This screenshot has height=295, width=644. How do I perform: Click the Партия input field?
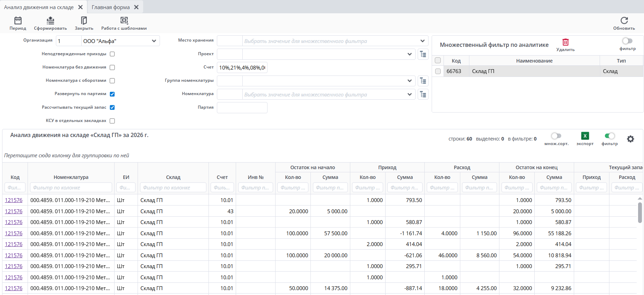(x=242, y=108)
